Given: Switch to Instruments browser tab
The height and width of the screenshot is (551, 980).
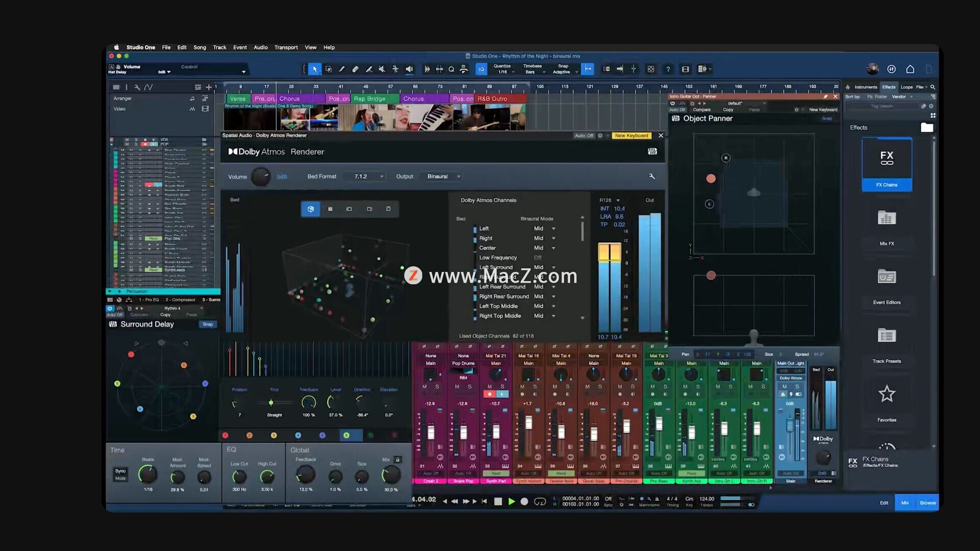Looking at the screenshot, I should tap(866, 87).
